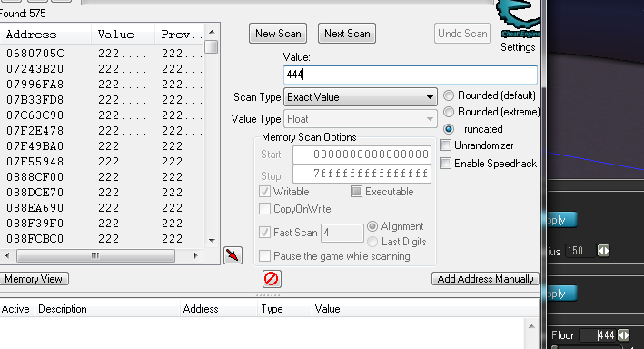Click spinner arrows beside 150 field
Viewport: 644px width, 349px height.
pos(603,251)
